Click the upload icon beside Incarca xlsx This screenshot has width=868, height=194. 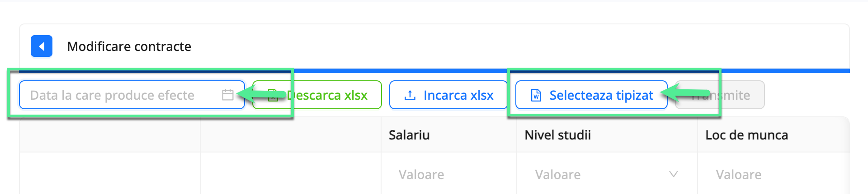(x=410, y=95)
